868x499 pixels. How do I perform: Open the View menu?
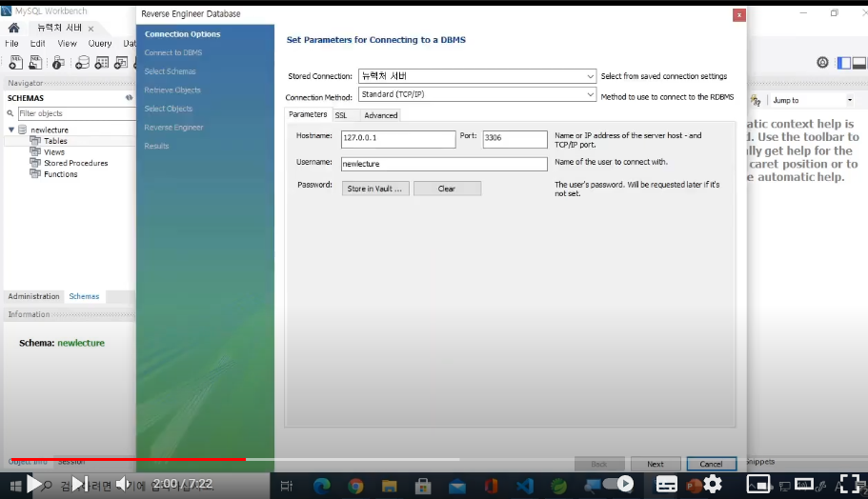(x=67, y=43)
